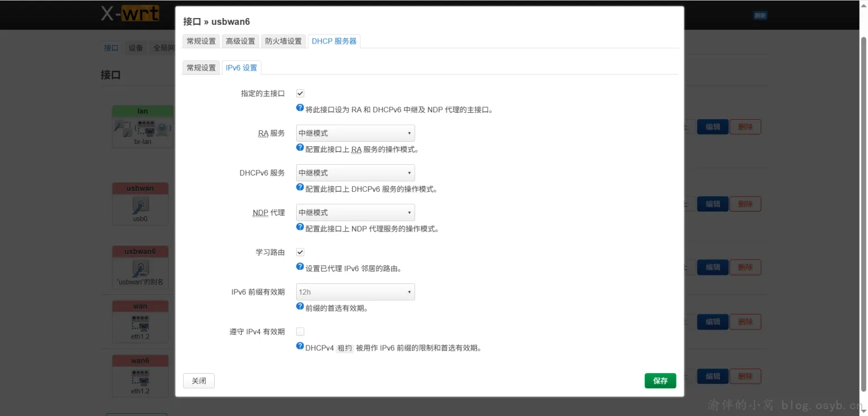Image resolution: width=868 pixels, height=416 pixels.
Task: Enable 遵守 IPv4 有效期
Action: click(300, 331)
